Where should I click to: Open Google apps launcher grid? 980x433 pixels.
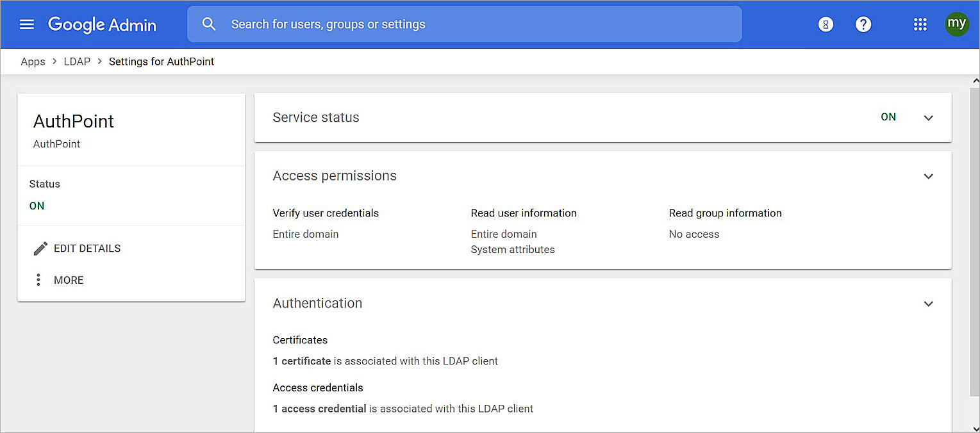click(920, 24)
